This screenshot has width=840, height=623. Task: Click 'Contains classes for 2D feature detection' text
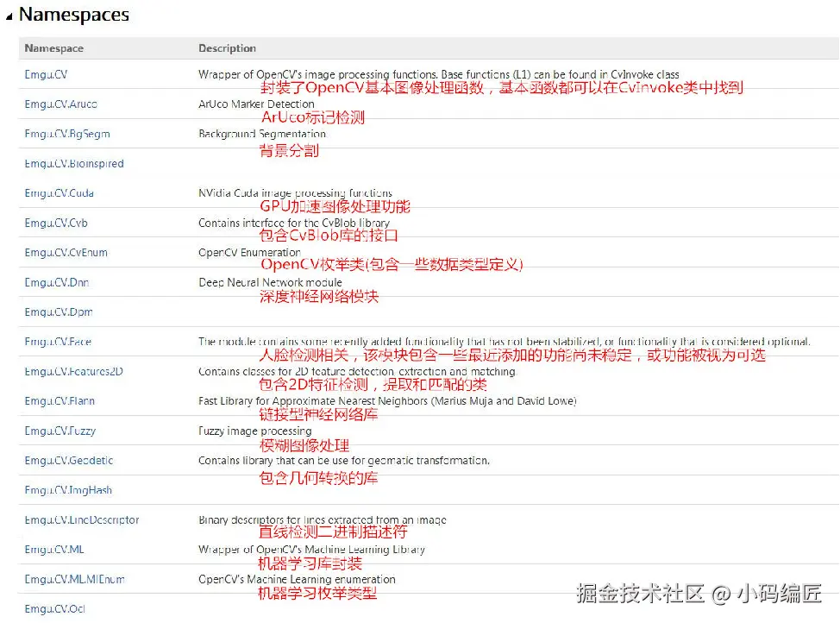357,372
